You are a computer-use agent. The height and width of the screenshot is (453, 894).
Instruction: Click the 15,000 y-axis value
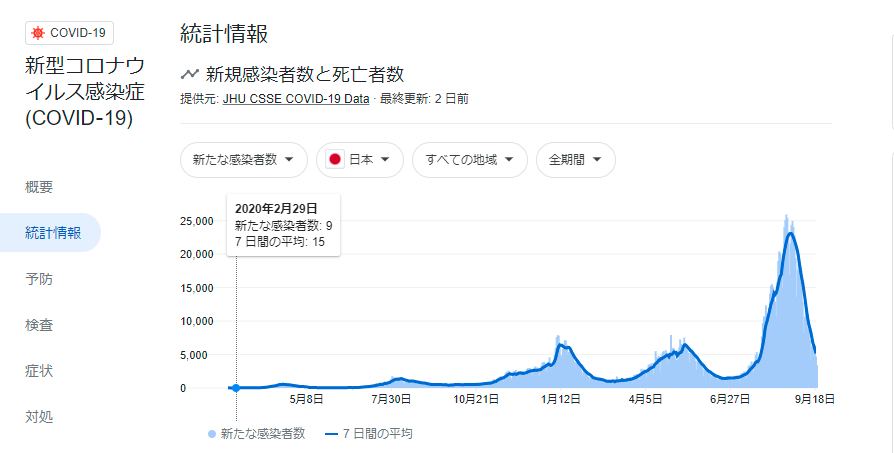(197, 288)
